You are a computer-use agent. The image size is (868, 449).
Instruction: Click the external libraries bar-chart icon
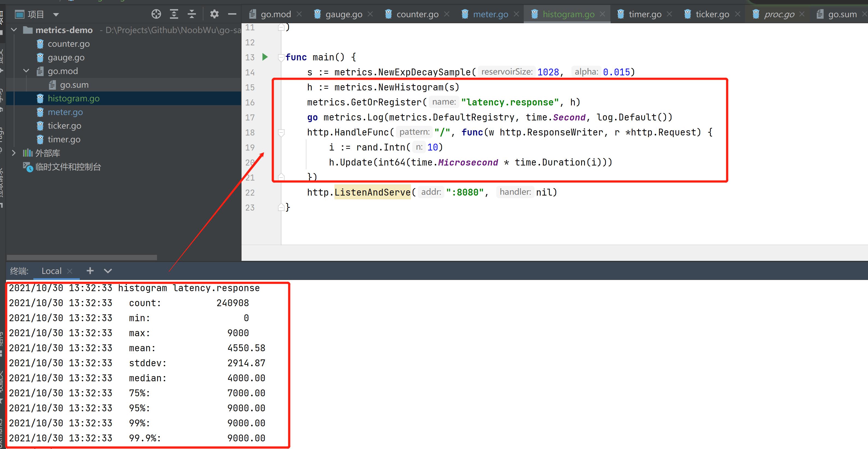[x=27, y=153]
